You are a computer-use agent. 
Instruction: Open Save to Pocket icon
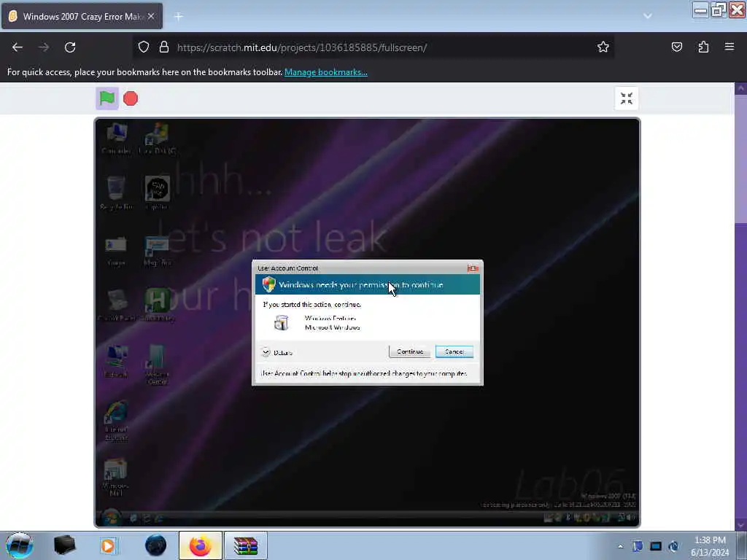pyautogui.click(x=677, y=47)
